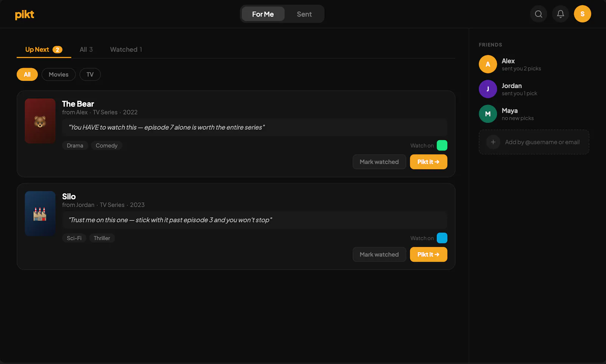The height and width of the screenshot is (364, 606).
Task: Open The Bear's green streaming service badge
Action: point(442,145)
